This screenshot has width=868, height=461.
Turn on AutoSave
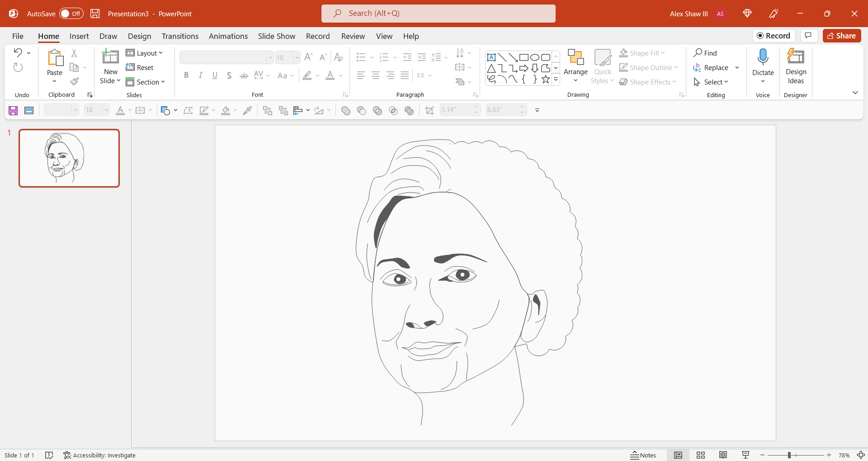(x=71, y=14)
